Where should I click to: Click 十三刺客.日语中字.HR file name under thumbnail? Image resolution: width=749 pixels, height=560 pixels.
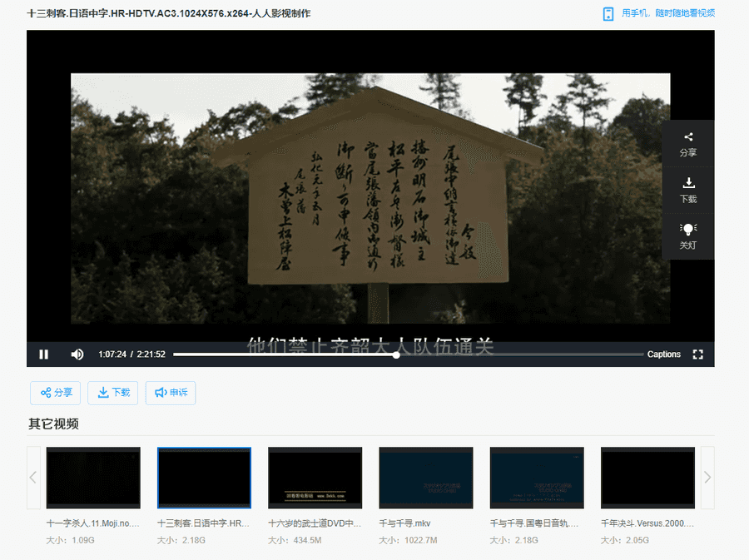coord(204,523)
